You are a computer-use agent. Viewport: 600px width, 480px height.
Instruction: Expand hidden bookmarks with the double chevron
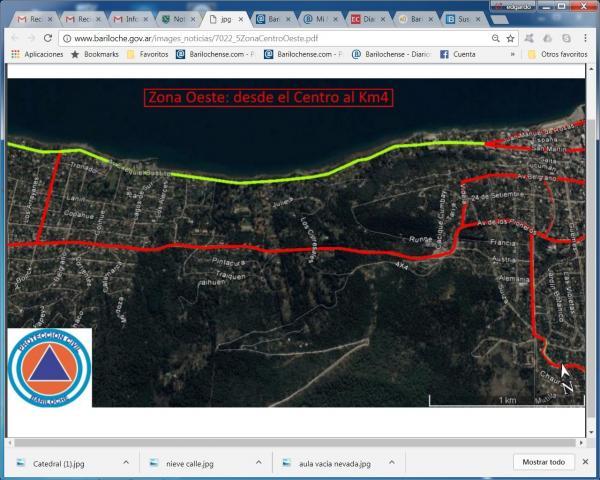[x=512, y=54]
